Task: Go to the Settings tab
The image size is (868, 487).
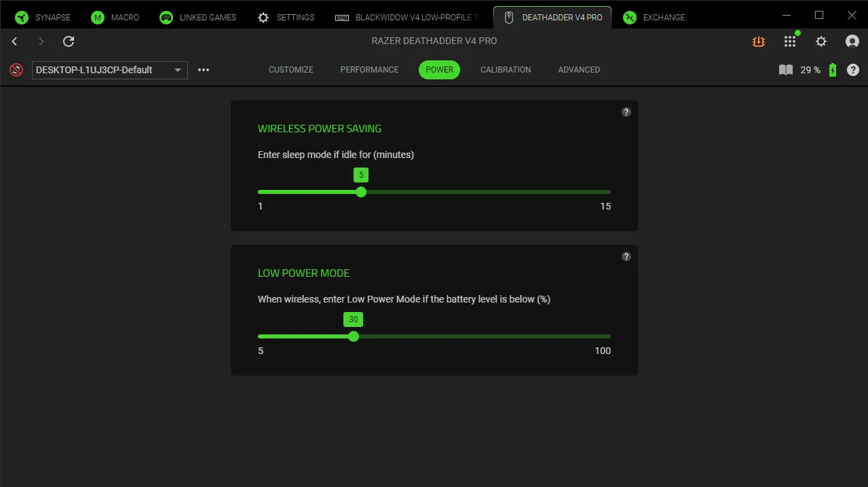Action: [x=286, y=17]
